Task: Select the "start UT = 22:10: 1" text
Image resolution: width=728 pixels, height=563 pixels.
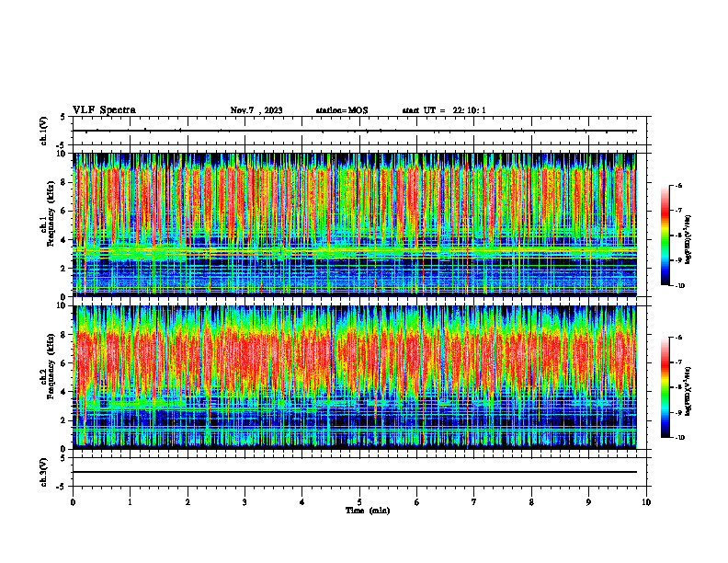Action: point(444,110)
